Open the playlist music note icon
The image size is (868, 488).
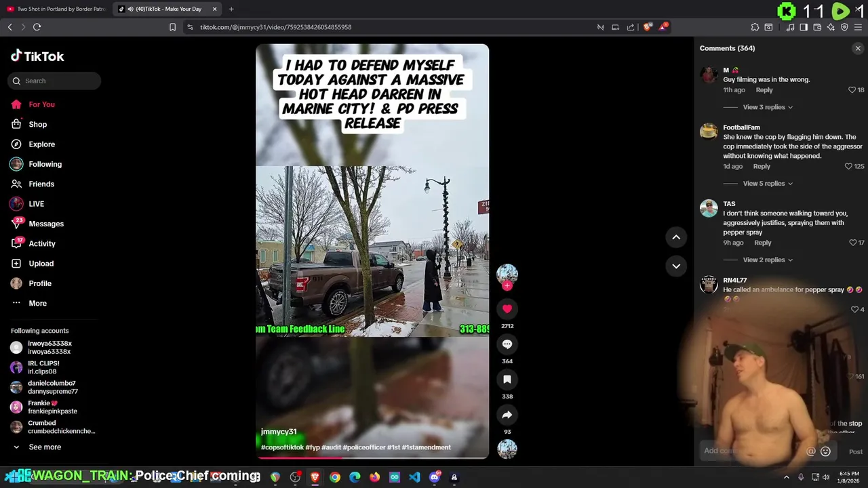click(x=790, y=27)
